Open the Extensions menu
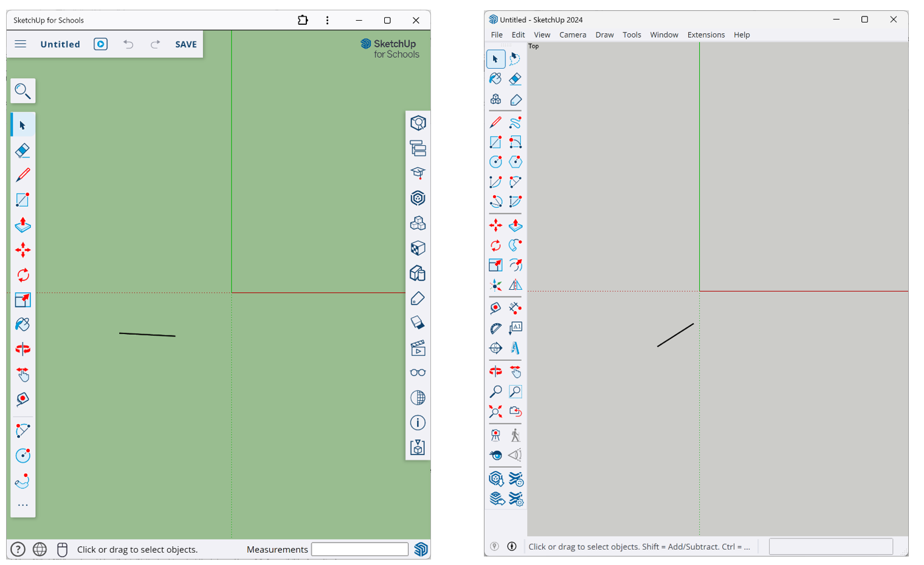Viewport: 924px width, 565px height. (x=705, y=35)
